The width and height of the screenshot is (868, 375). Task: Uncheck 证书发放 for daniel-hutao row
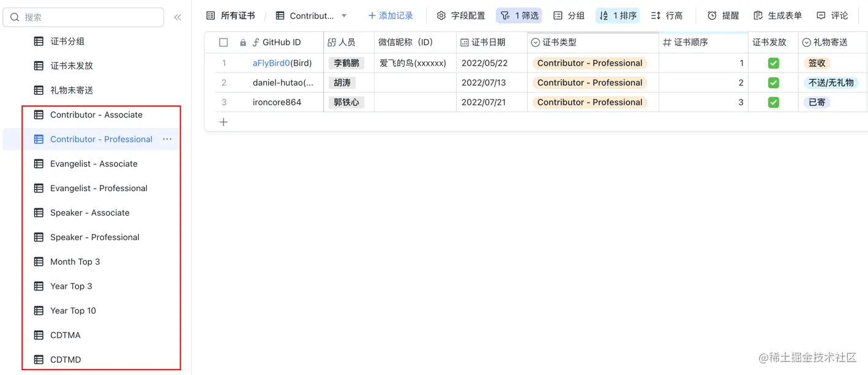(774, 83)
